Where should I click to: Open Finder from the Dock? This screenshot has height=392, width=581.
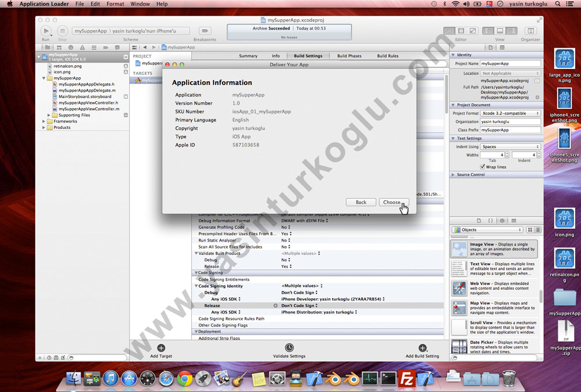(74, 378)
